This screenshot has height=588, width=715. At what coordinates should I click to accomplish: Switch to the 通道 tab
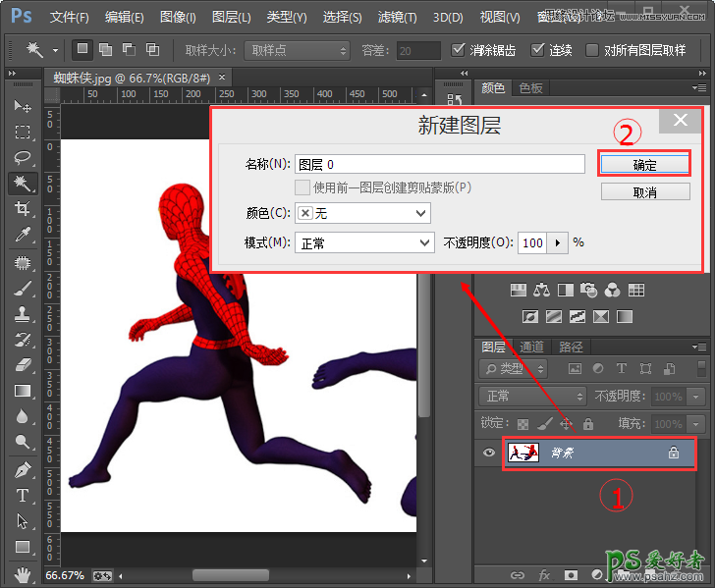[531, 347]
